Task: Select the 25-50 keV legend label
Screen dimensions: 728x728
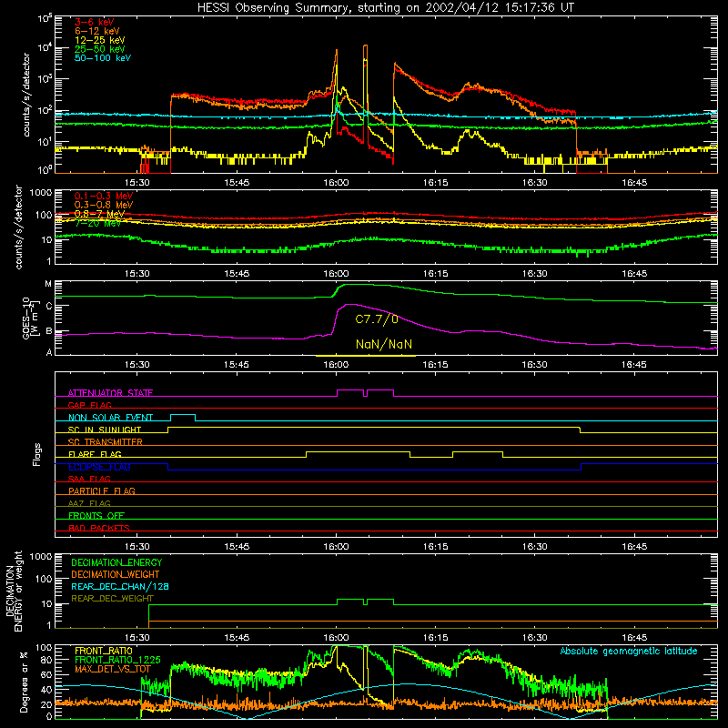Action: [99, 49]
